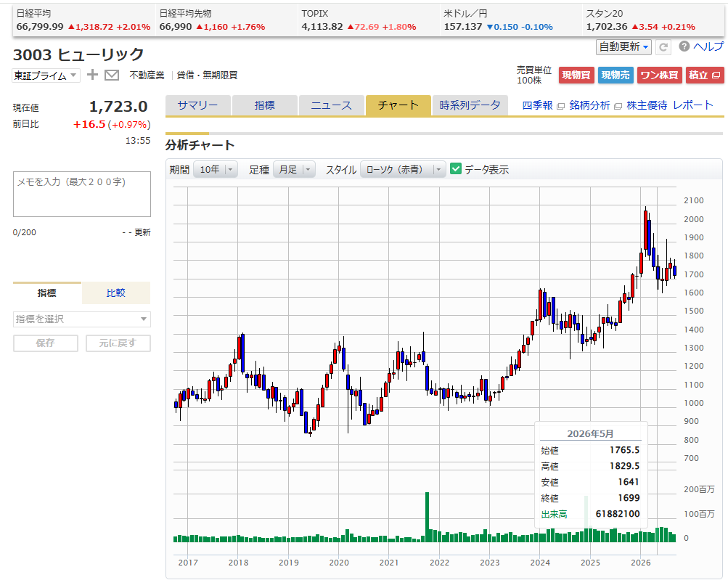Click the ワン株買 button
The height and width of the screenshot is (588, 728).
pos(659,75)
